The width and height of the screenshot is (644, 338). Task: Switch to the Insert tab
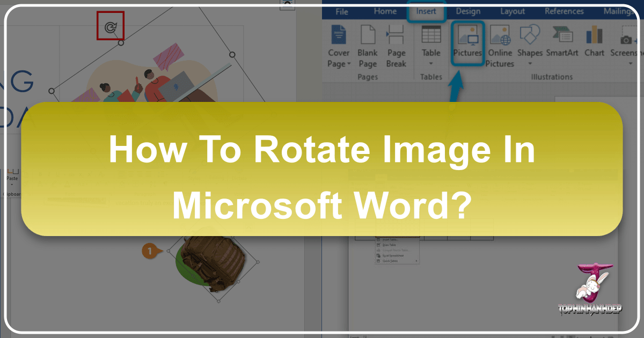(426, 11)
